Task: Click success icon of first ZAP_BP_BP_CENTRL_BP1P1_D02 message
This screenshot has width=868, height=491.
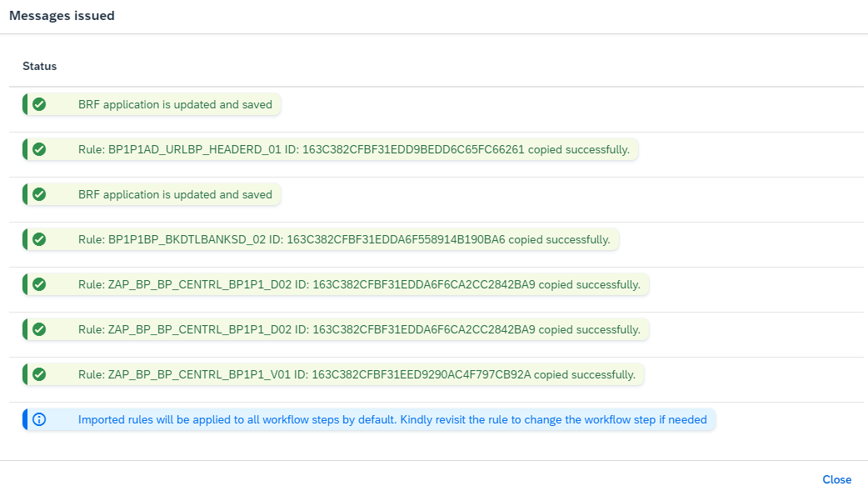Action: [x=39, y=285]
